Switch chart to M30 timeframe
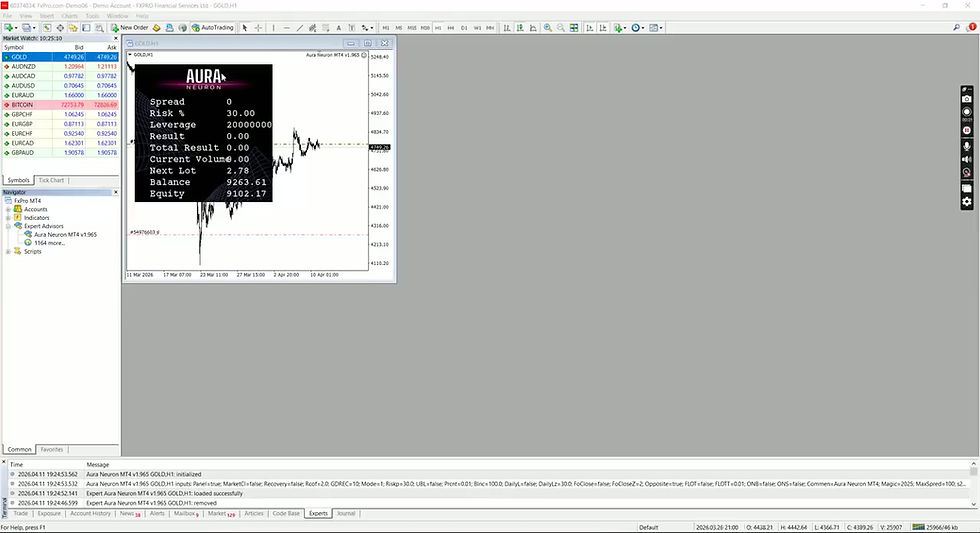980x533 pixels. point(425,27)
